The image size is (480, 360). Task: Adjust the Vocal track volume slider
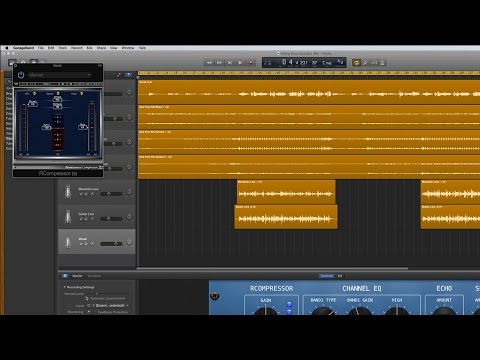[x=112, y=244]
